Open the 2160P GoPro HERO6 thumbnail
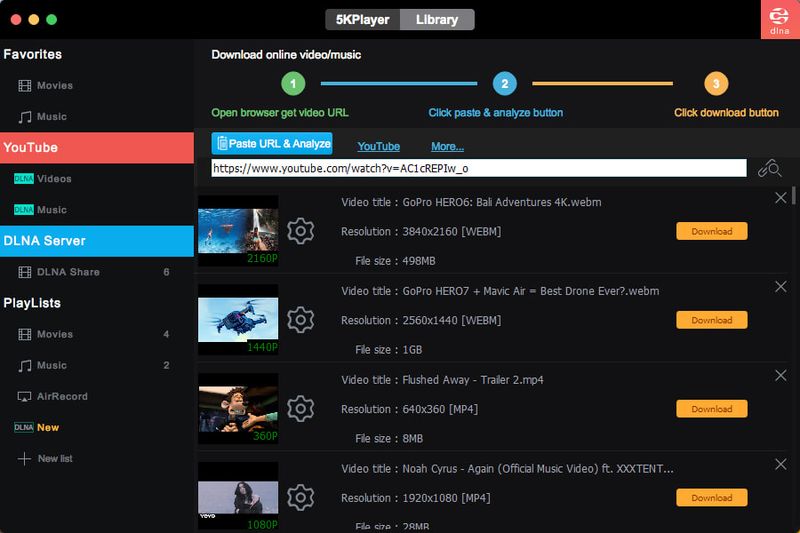Image resolution: width=800 pixels, height=533 pixels. point(238,231)
